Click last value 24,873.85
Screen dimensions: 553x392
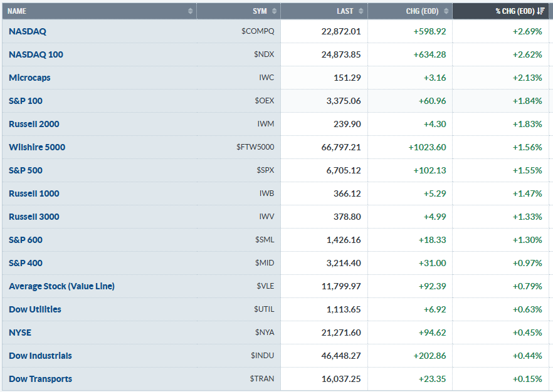(341, 54)
